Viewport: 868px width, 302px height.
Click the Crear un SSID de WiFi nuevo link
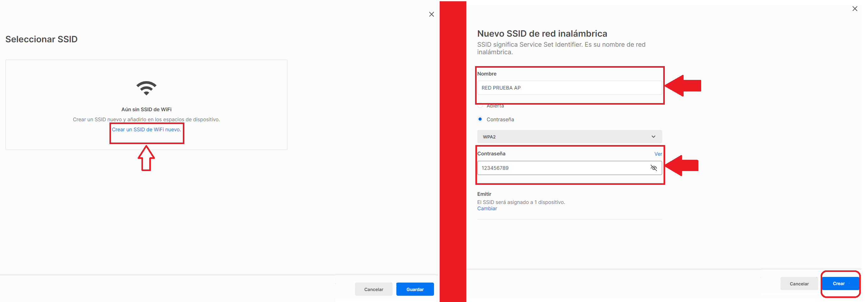(146, 130)
